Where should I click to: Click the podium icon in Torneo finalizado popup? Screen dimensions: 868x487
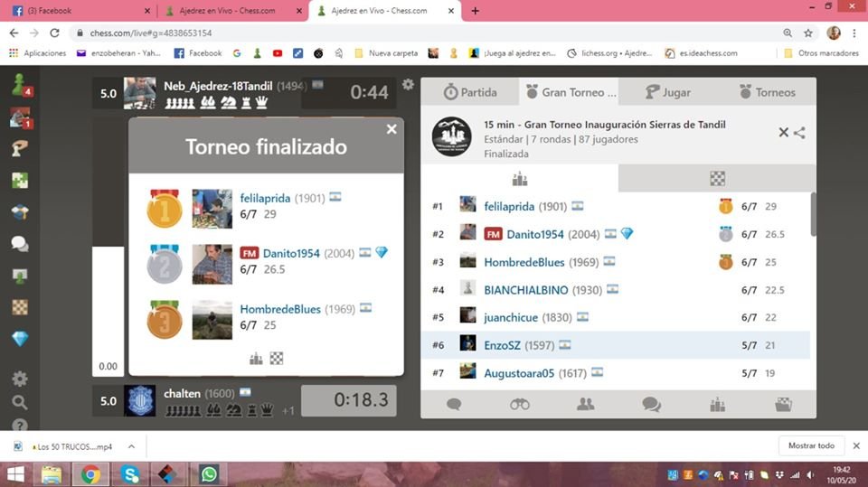coord(256,359)
